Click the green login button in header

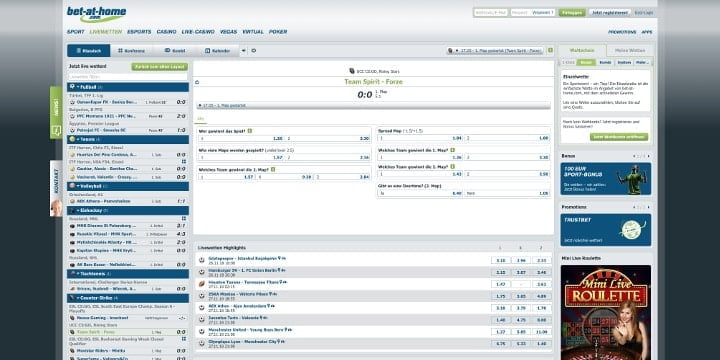(x=572, y=13)
